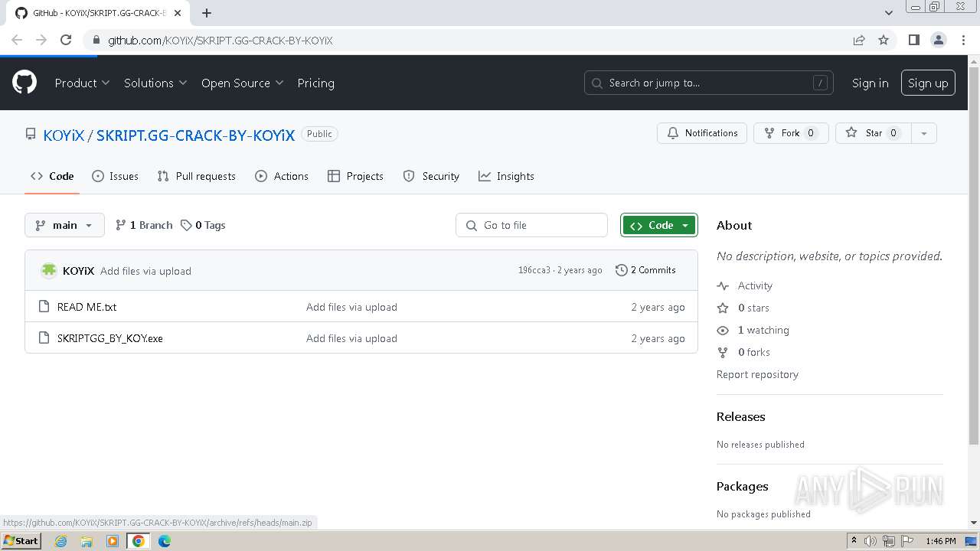Click the Notifications button

(x=702, y=133)
